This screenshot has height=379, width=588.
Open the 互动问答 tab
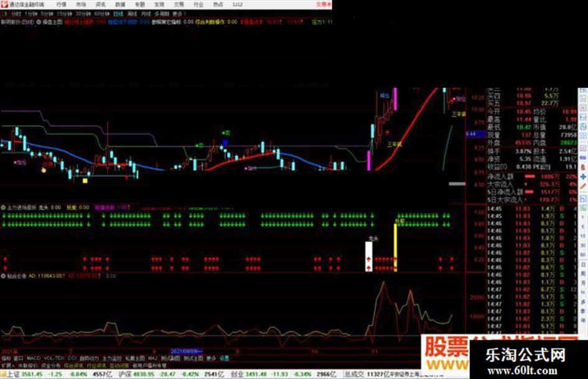(119, 365)
